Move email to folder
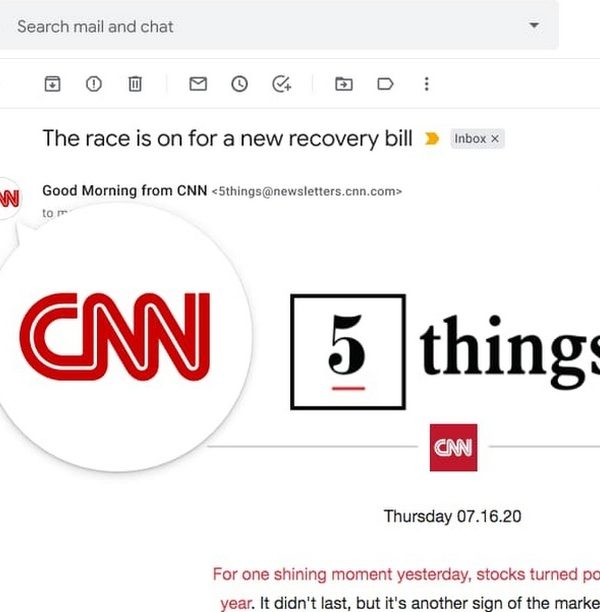 point(344,84)
